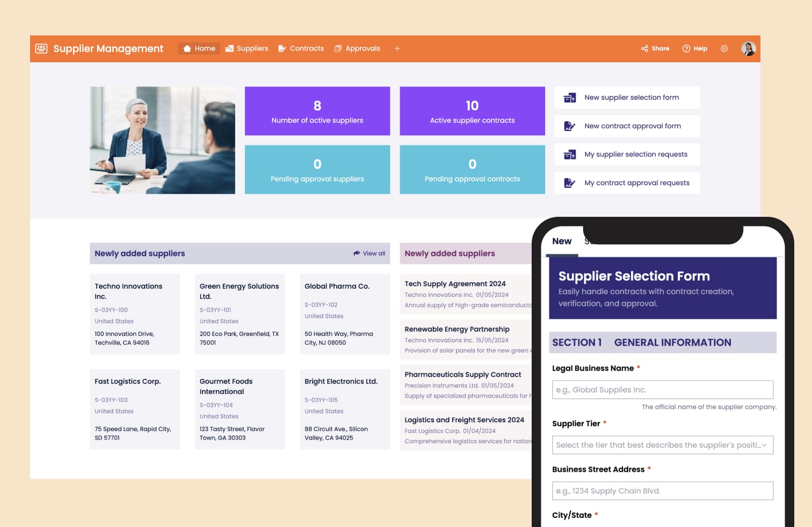This screenshot has width=812, height=527.
Task: Click the Active supplier contracts tile
Action: [472, 111]
